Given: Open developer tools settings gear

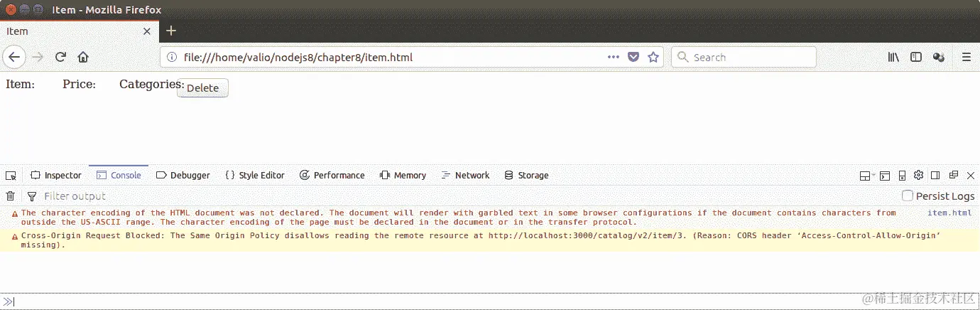Looking at the screenshot, I should [x=919, y=176].
